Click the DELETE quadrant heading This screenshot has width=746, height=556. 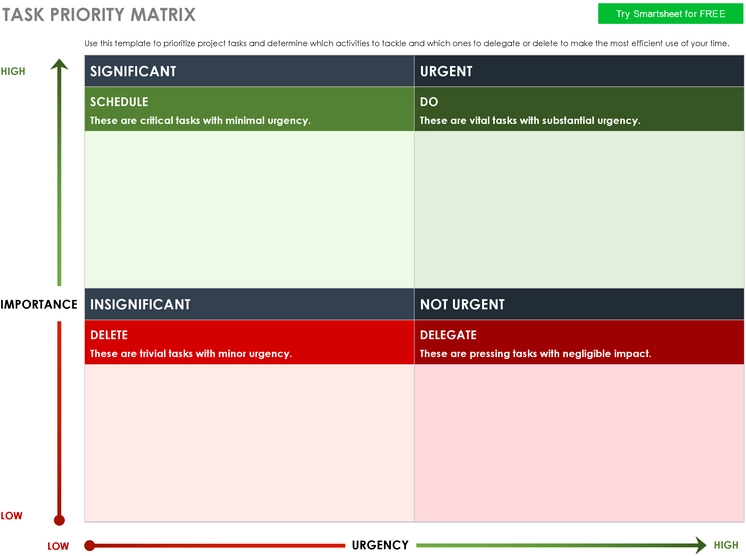point(109,335)
